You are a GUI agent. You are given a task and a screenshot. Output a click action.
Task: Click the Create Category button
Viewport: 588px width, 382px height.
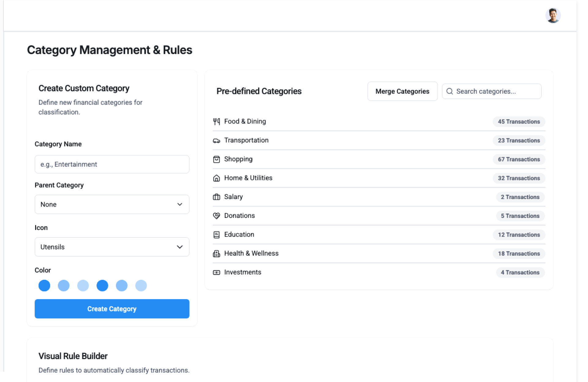[x=112, y=309]
